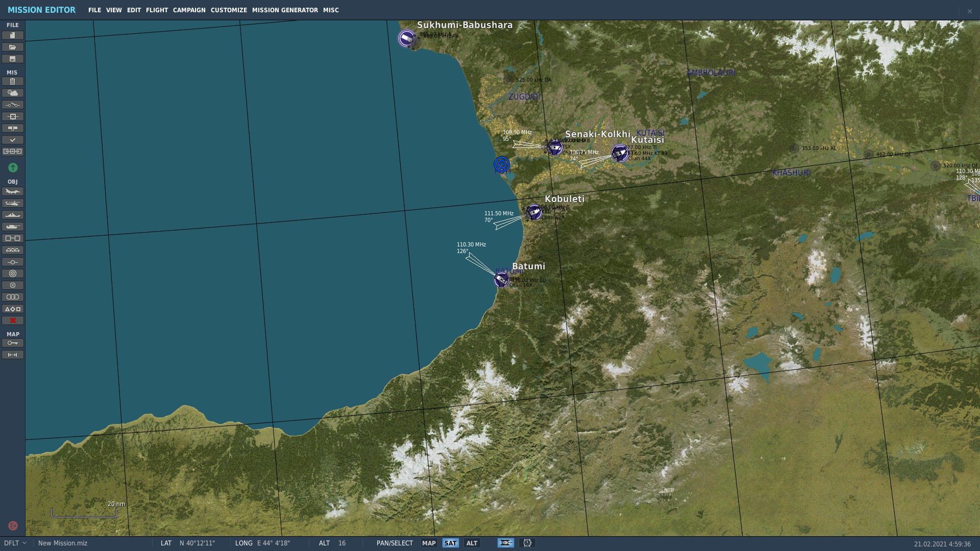980x551 pixels.
Task: Click the new mission file icon
Action: coord(13,35)
